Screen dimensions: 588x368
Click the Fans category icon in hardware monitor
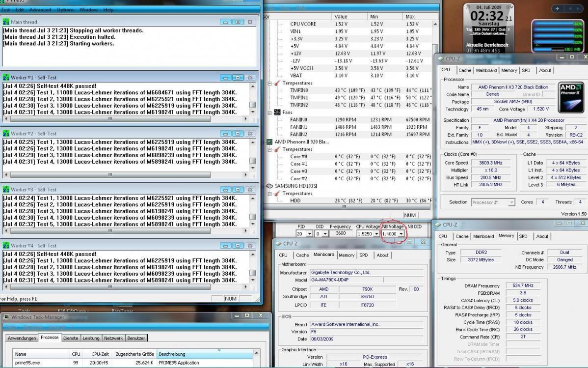[x=277, y=113]
